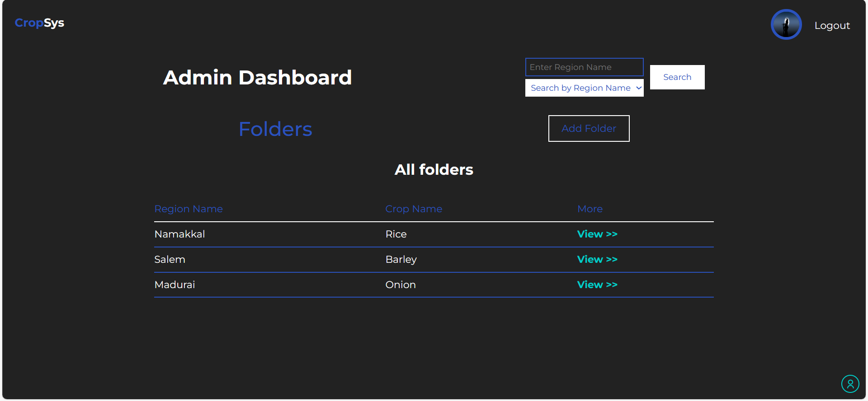Focus the Enter Region Name field
The height and width of the screenshot is (401, 868).
[x=584, y=67]
